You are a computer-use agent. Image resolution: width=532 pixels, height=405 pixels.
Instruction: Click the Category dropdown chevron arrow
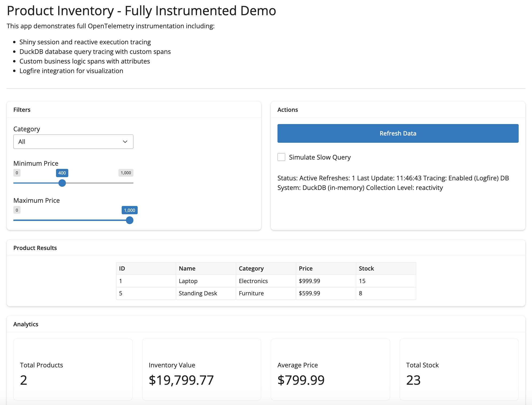click(x=125, y=142)
